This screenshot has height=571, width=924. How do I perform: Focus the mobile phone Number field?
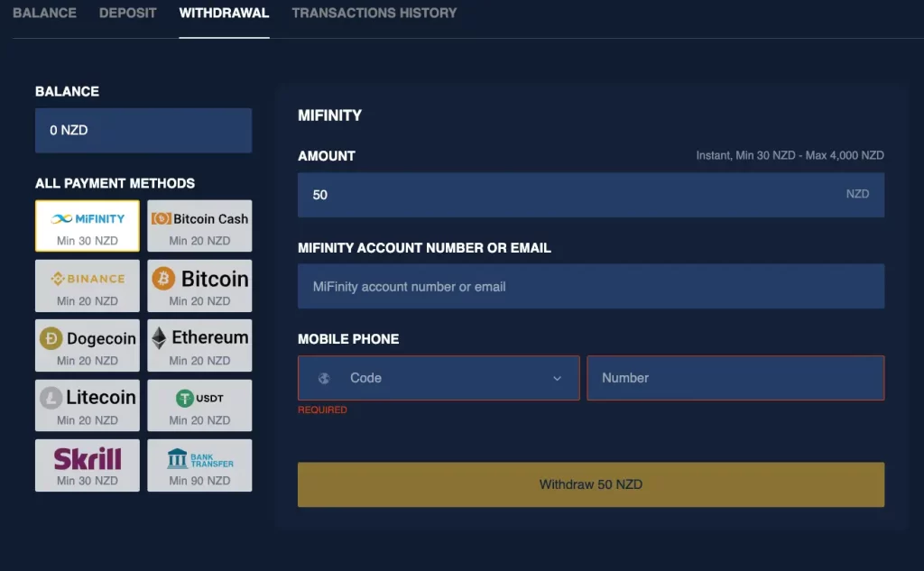tap(735, 378)
